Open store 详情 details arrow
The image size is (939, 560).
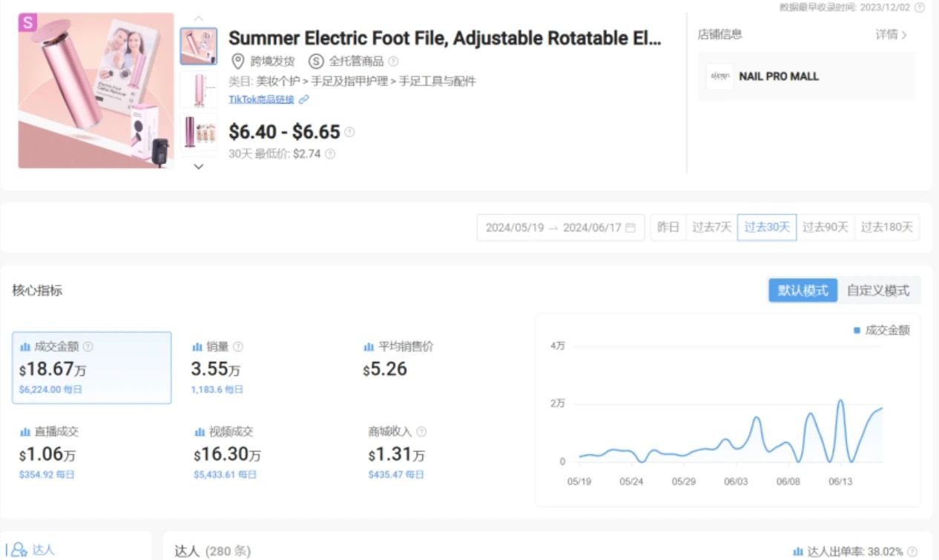(x=891, y=35)
